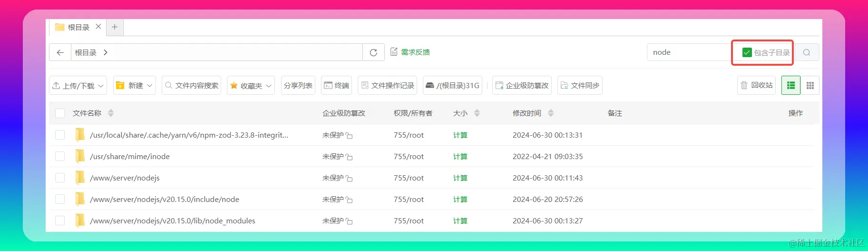Open the 需求反馈 feedback link
Screen dimensions: 868x251
point(410,52)
